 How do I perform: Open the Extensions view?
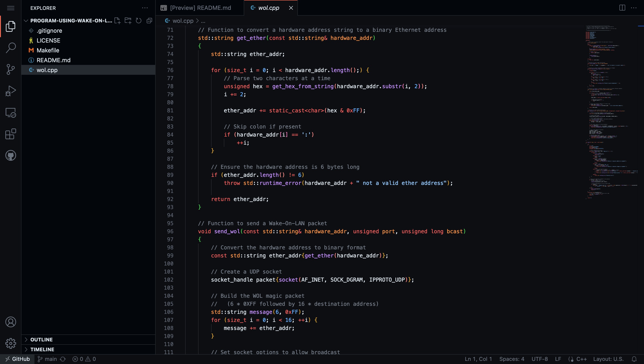tap(11, 134)
